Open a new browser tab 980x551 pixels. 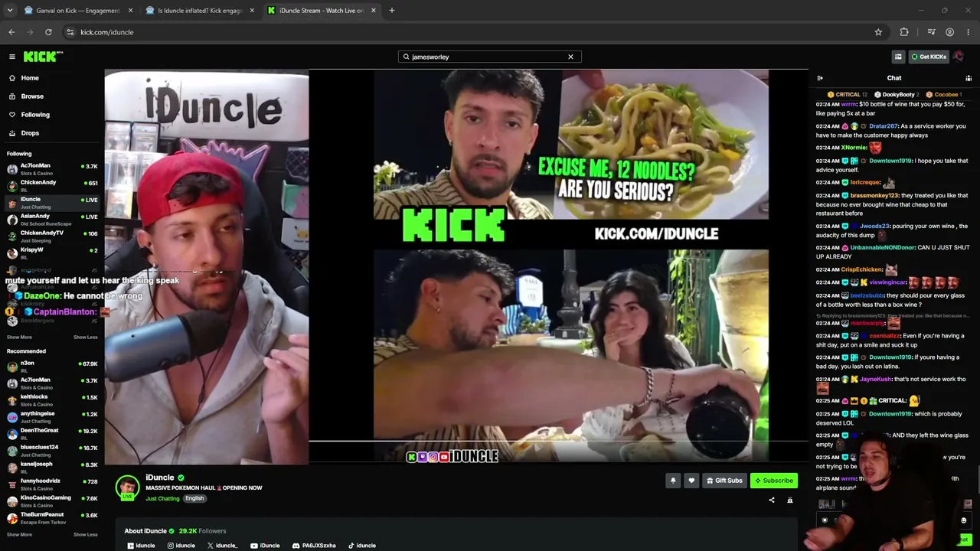392,11
